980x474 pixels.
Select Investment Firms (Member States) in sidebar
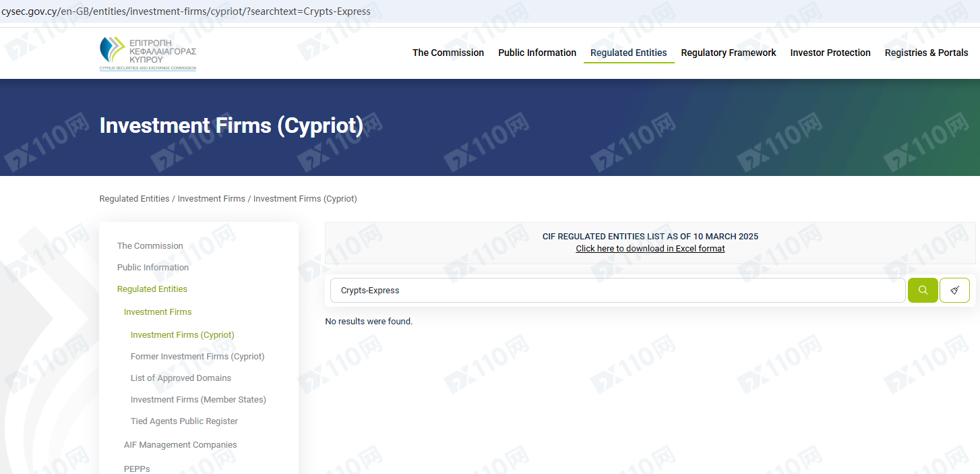click(198, 400)
